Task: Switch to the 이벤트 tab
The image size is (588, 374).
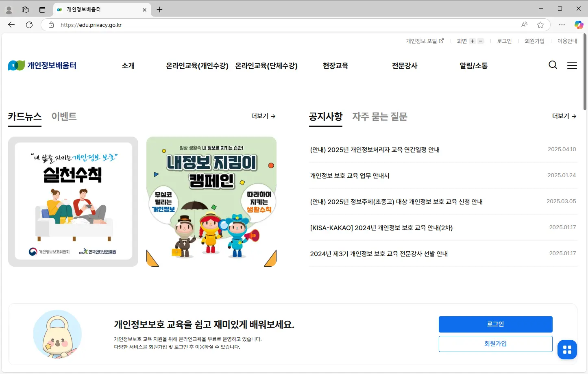Action: pos(63,116)
